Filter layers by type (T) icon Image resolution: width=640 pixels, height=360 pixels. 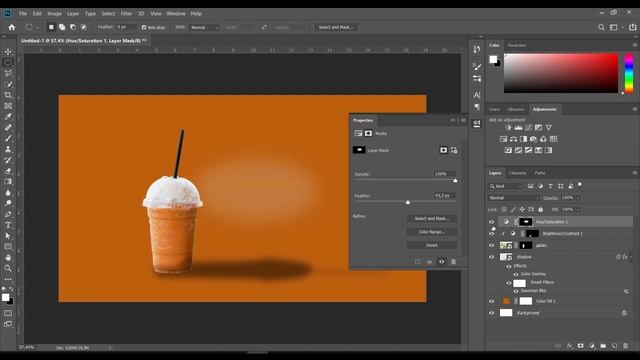point(550,186)
